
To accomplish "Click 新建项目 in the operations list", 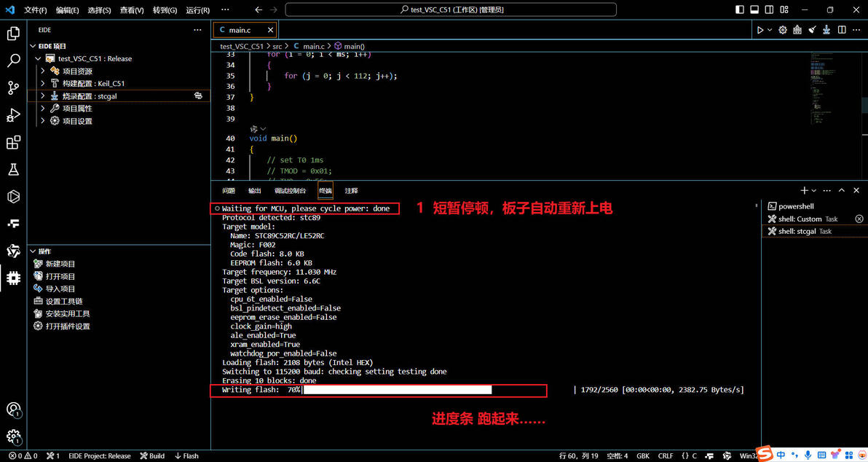I will [60, 265].
